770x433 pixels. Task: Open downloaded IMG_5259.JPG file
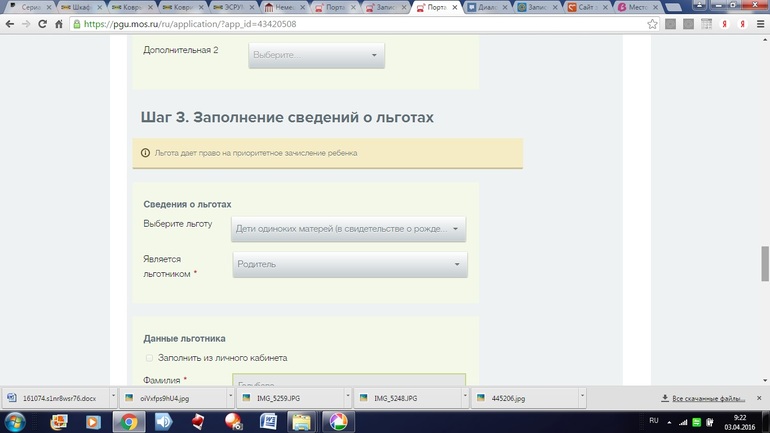coord(283,397)
